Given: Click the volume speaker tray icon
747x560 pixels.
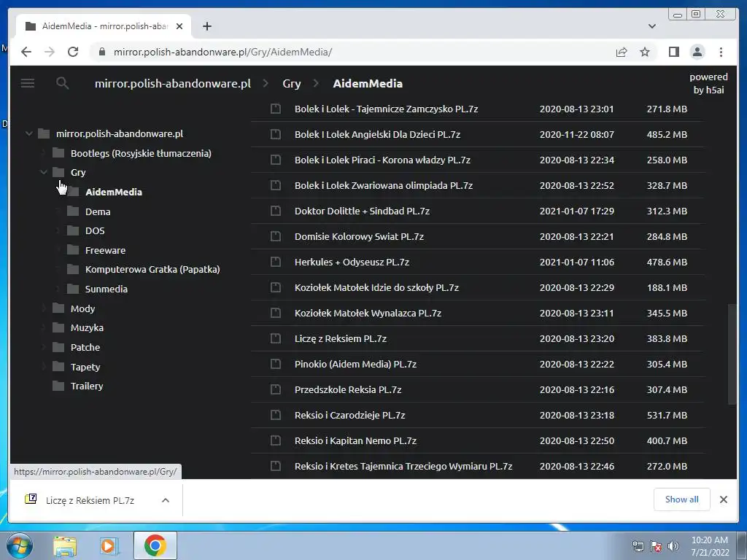Looking at the screenshot, I should (x=673, y=546).
